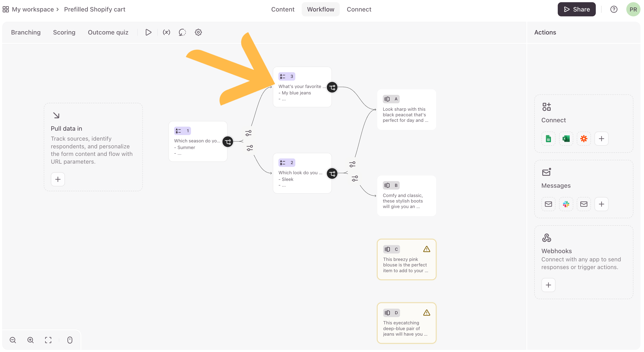644x352 pixels.
Task: Select question 3 favorite node
Action: coord(302,87)
